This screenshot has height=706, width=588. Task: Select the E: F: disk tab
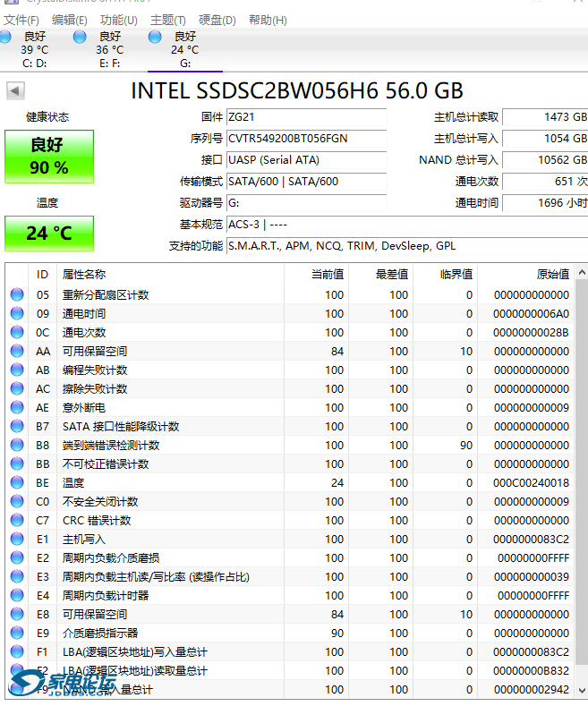click(109, 49)
